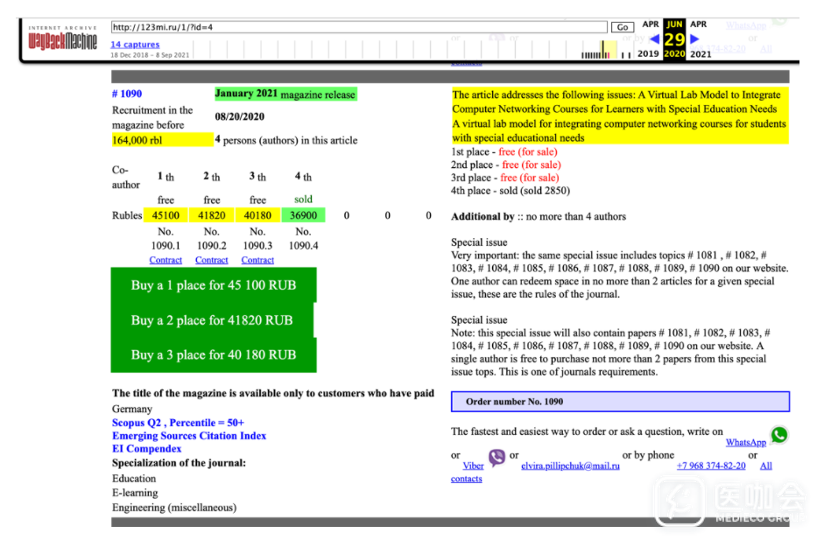Go to next capture with right arrow
Screen dimensions: 832x548
(x=695, y=39)
